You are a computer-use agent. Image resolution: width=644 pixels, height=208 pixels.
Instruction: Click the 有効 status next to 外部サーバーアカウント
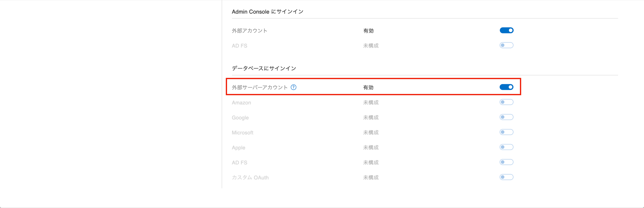(368, 87)
